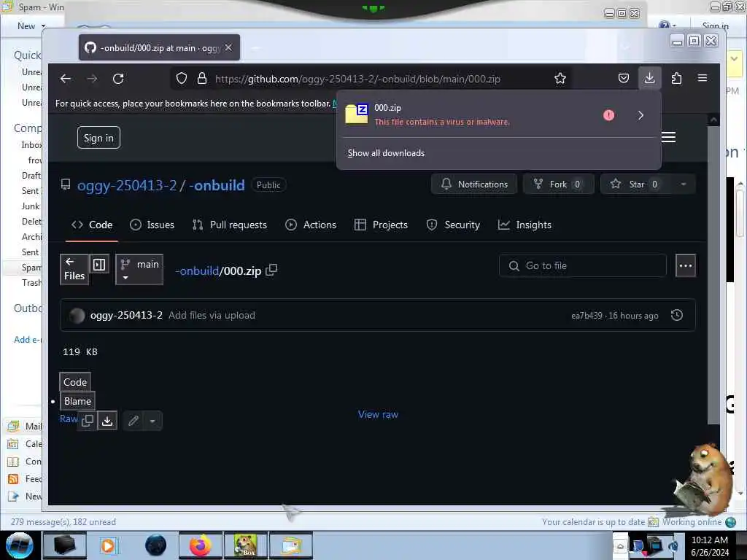This screenshot has width=747, height=560.
Task: Open the Raw link
Action: [x=69, y=419]
